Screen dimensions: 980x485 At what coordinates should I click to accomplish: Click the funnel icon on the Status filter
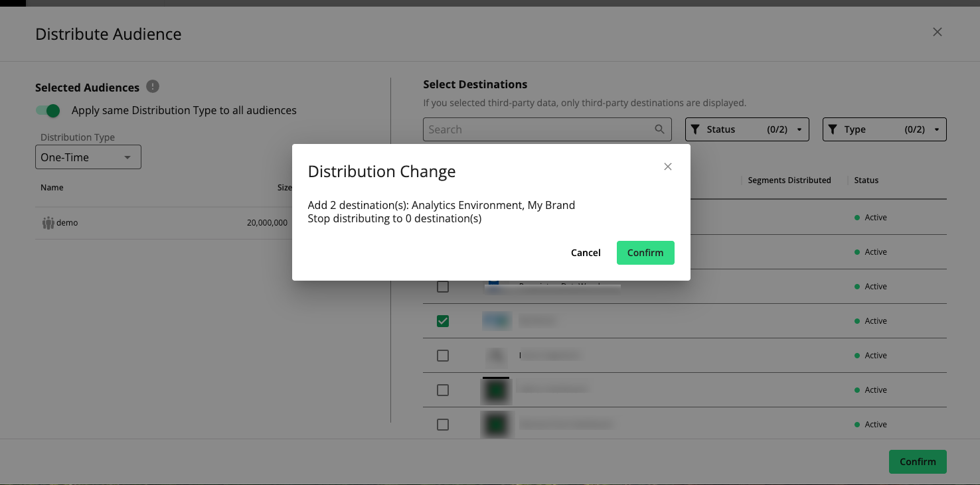tap(696, 129)
